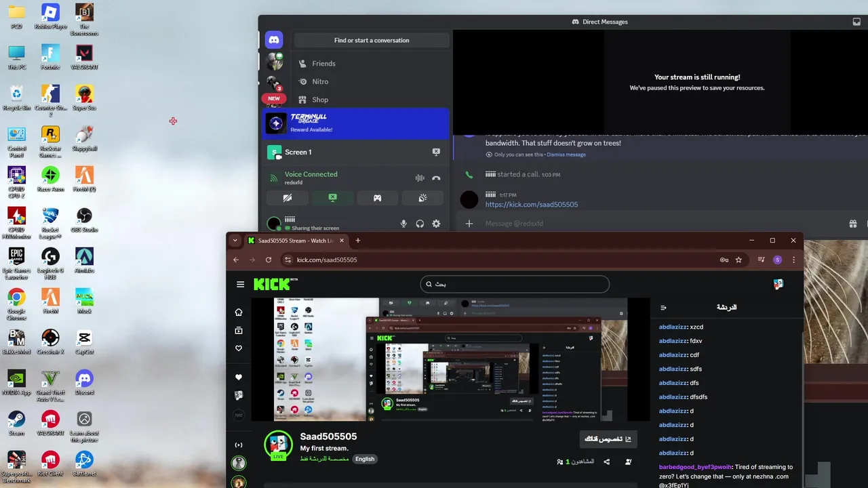Toggle camera button in Discord voice panel

pyautogui.click(x=288, y=198)
